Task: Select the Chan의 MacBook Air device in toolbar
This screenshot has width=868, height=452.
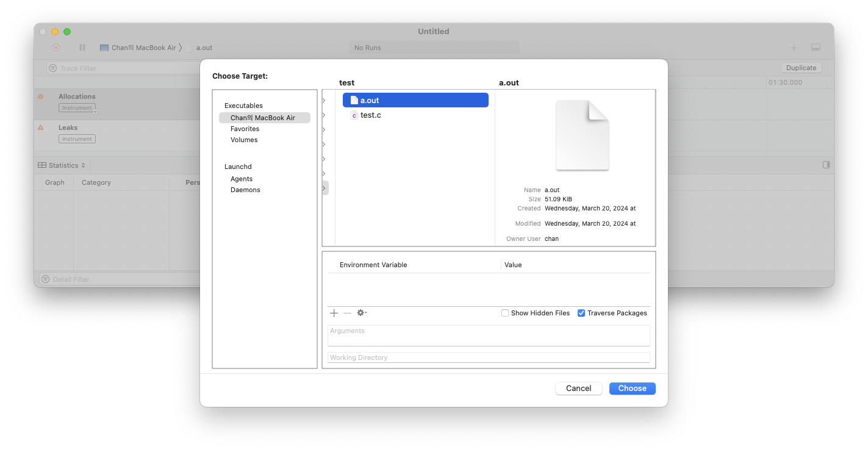Action: point(138,48)
